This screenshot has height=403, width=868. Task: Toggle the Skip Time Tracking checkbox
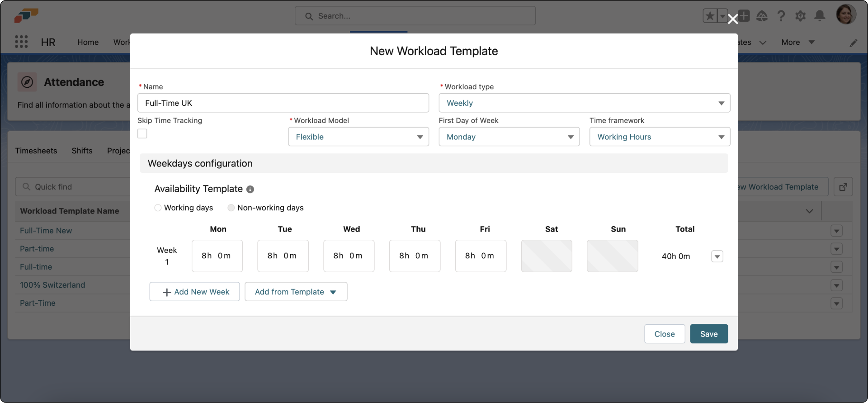[x=142, y=133]
